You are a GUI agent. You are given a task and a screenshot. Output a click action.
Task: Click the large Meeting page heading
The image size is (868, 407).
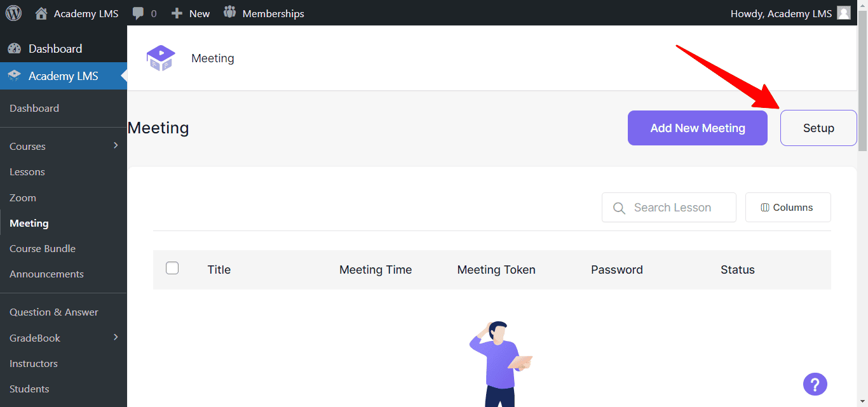click(158, 128)
